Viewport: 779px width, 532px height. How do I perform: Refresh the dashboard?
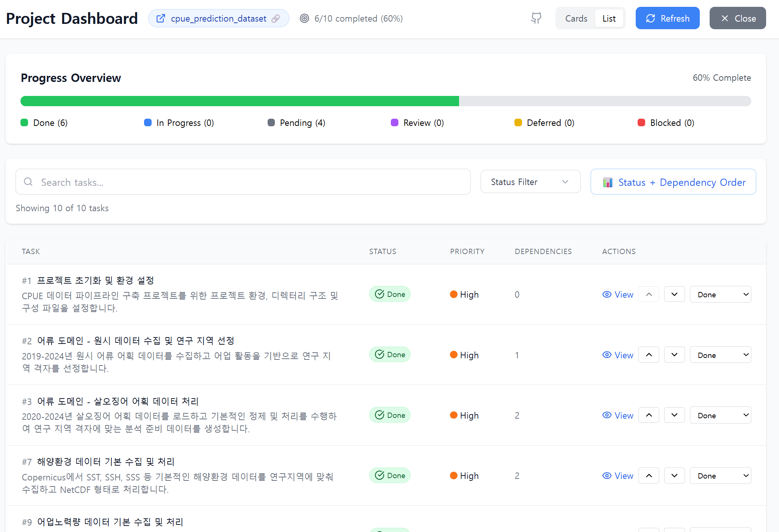[x=668, y=18]
